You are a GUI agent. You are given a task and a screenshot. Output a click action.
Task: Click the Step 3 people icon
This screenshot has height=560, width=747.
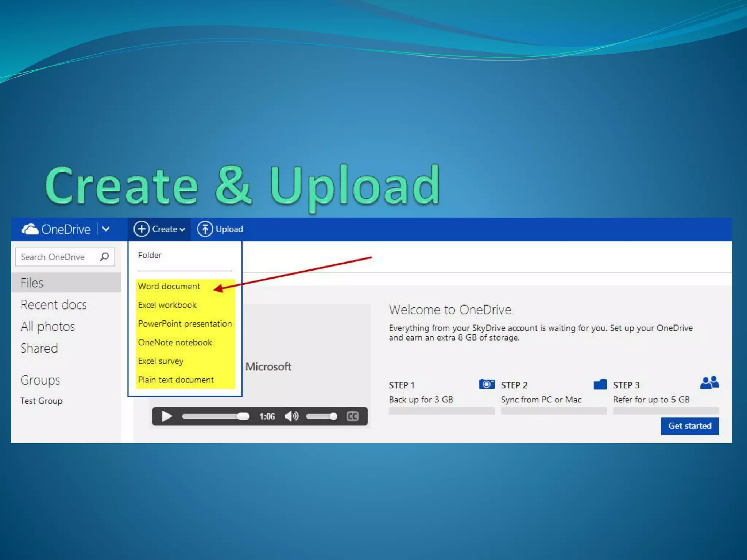709,383
